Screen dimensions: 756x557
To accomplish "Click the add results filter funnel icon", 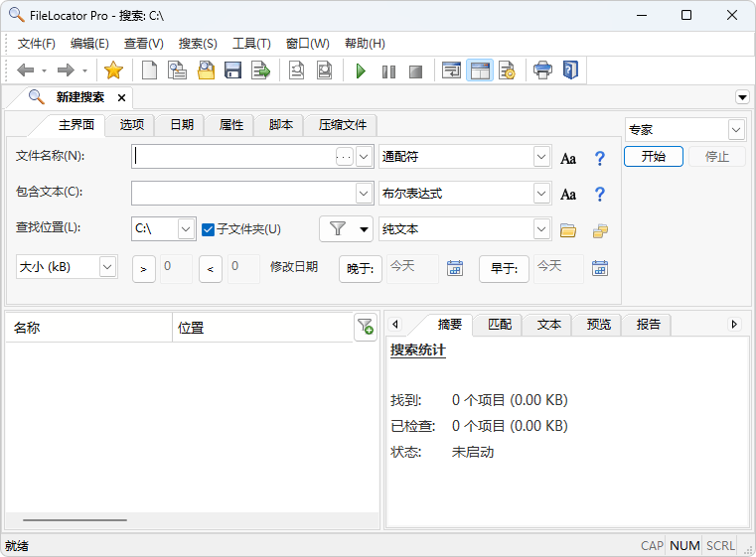I will pos(366,327).
